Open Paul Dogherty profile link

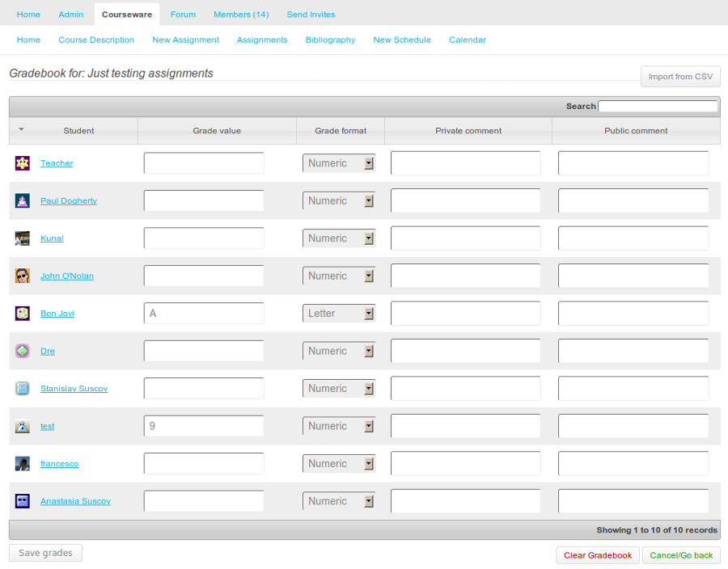pos(69,200)
